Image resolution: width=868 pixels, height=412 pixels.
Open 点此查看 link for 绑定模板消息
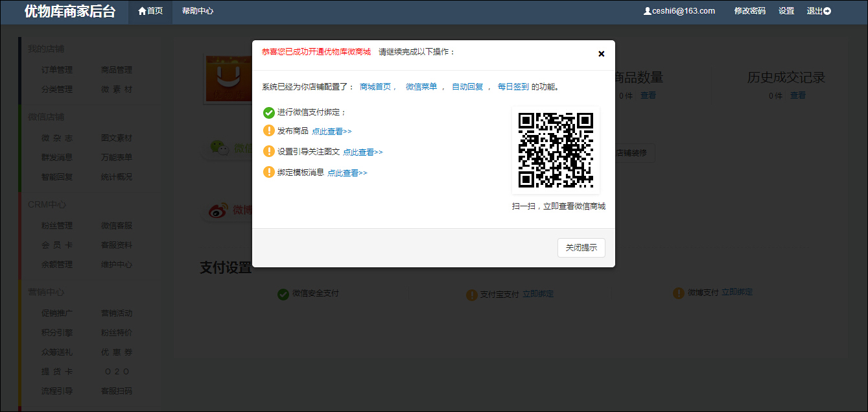pyautogui.click(x=347, y=173)
